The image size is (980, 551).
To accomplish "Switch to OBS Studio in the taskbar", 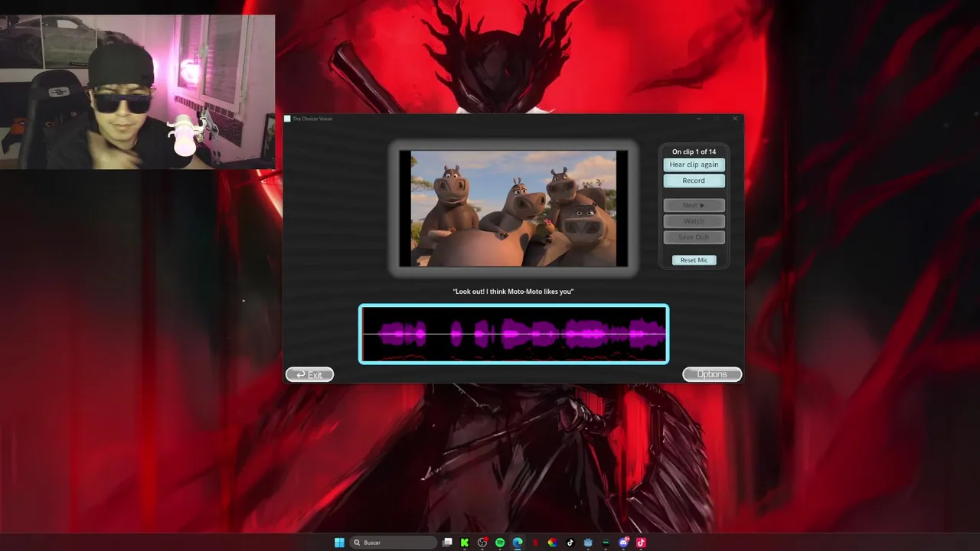I will click(x=482, y=543).
